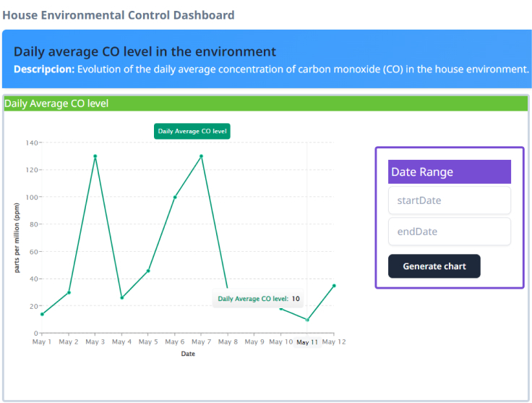Screen dimensions: 532x403
Task: Click the May 3 peak data point
Action: [x=95, y=156]
